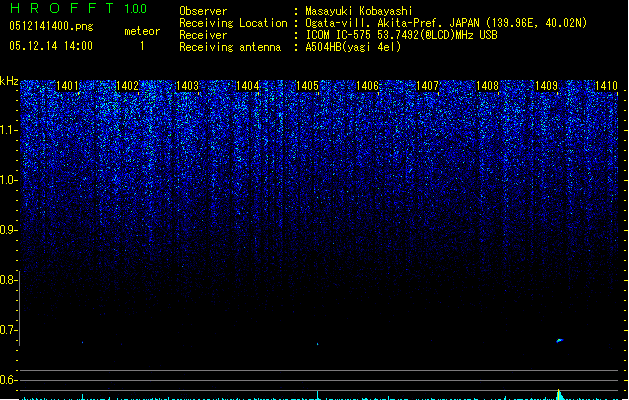Click the amplitude spike at 1405

[x=318, y=395]
